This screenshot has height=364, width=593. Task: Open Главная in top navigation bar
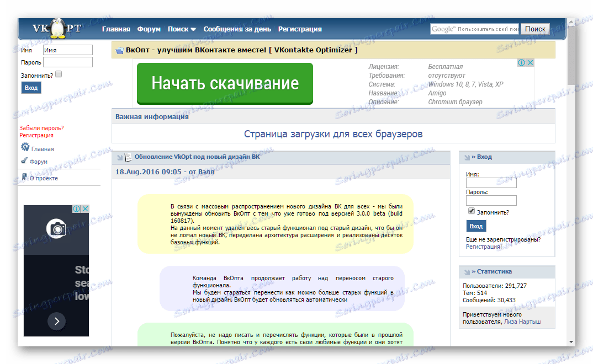coord(116,29)
